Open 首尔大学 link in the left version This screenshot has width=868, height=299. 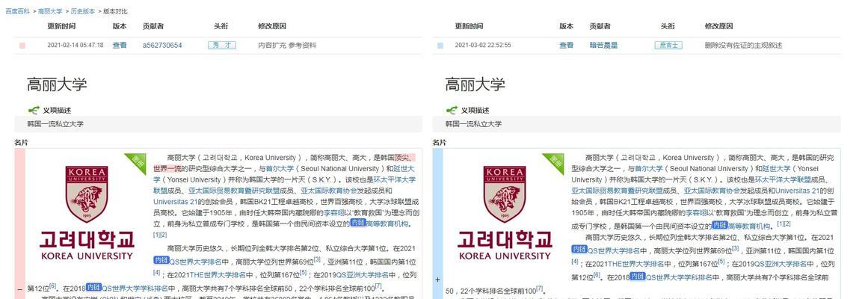tap(280, 169)
